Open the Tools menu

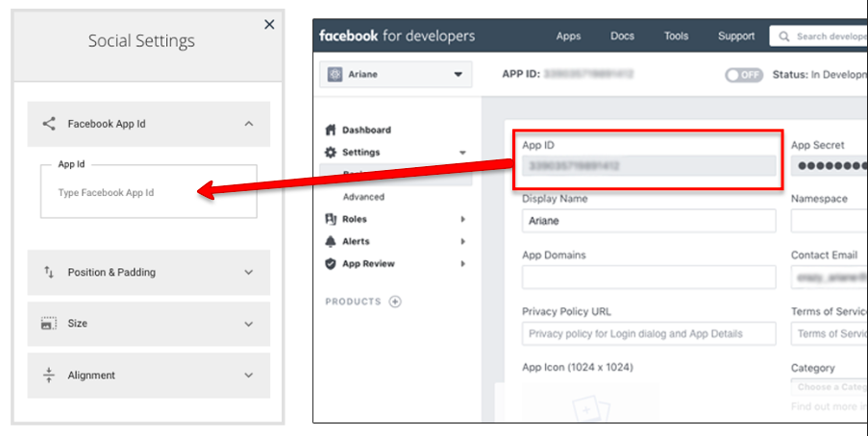point(676,36)
